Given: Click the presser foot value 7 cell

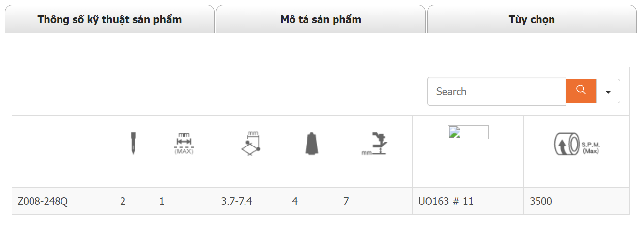Looking at the screenshot, I should (x=375, y=201).
